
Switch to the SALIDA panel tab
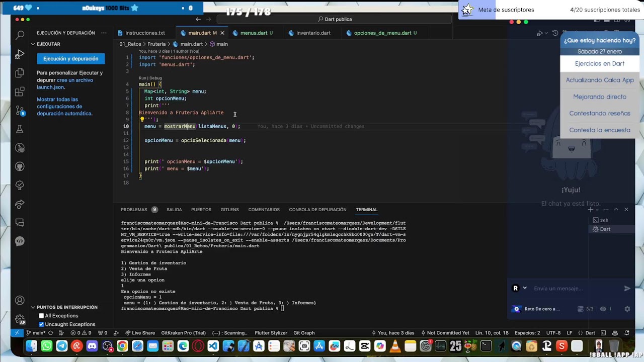coord(174,210)
